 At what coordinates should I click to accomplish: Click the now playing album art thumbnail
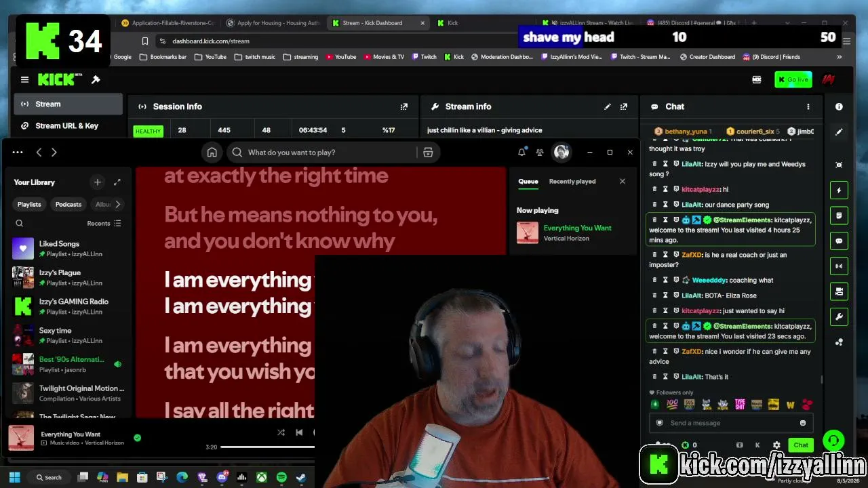pyautogui.click(x=21, y=438)
